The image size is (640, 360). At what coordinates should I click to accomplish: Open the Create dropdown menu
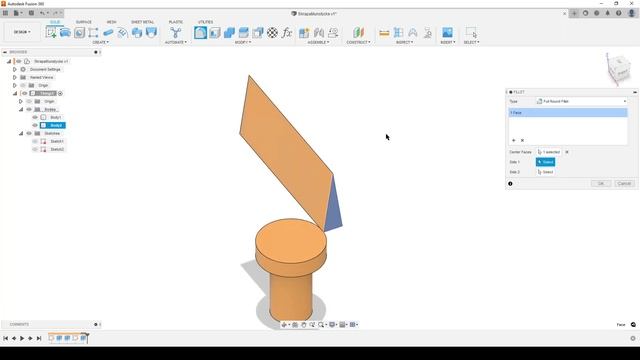pyautogui.click(x=100, y=42)
